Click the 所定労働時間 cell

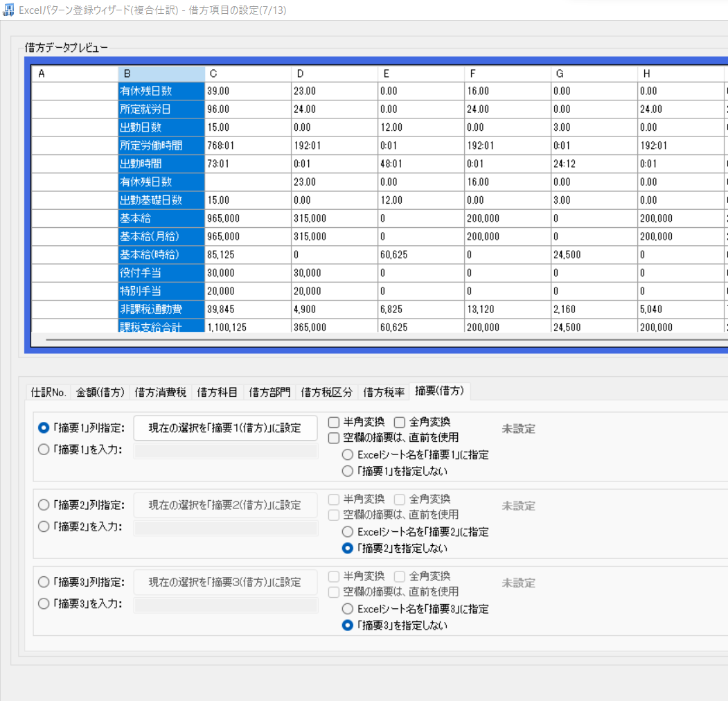[161, 145]
